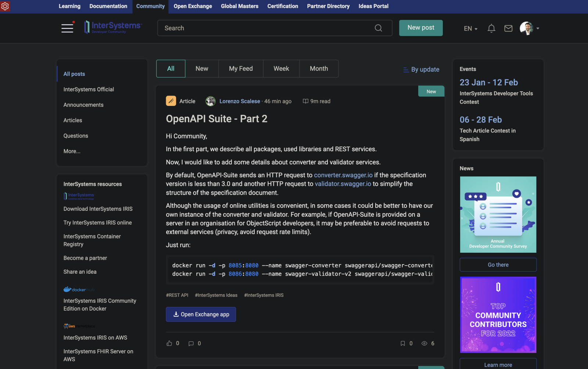Open Global Masters in top navigation

240,6
